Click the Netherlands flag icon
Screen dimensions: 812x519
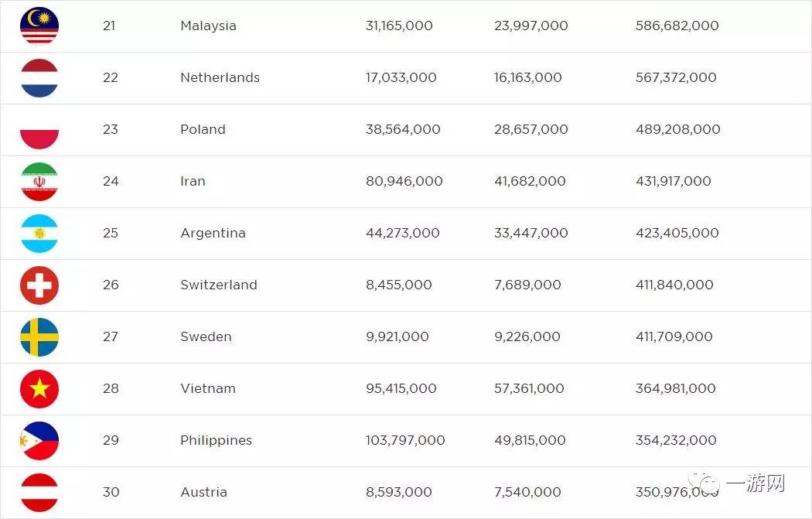(x=39, y=77)
